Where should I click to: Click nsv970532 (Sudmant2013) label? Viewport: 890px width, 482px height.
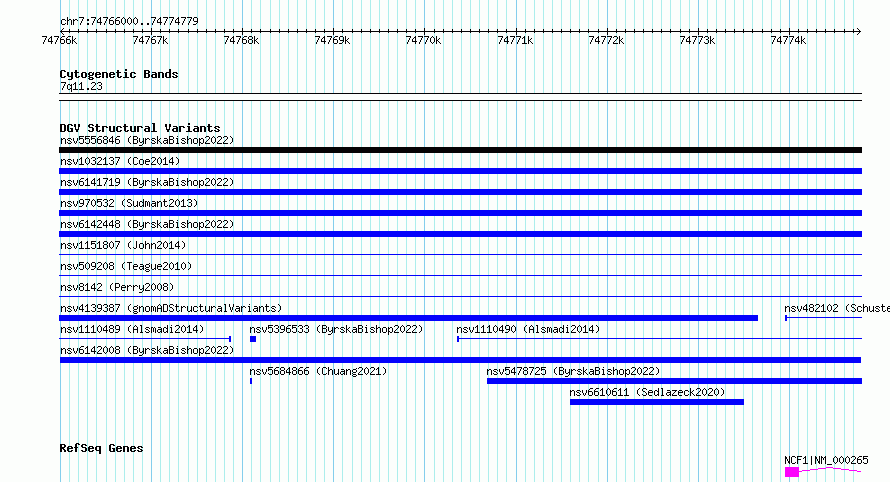point(129,203)
